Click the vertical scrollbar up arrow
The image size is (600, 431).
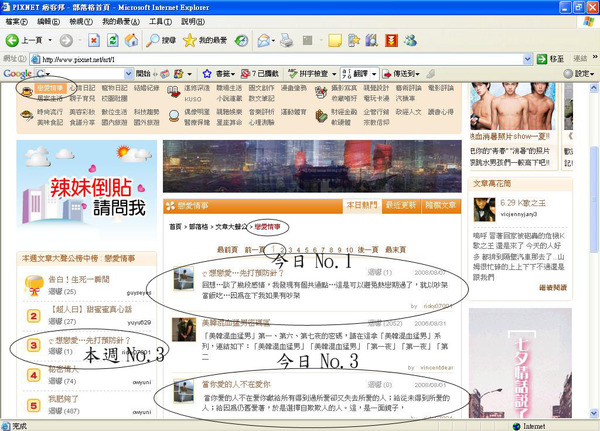(594, 88)
